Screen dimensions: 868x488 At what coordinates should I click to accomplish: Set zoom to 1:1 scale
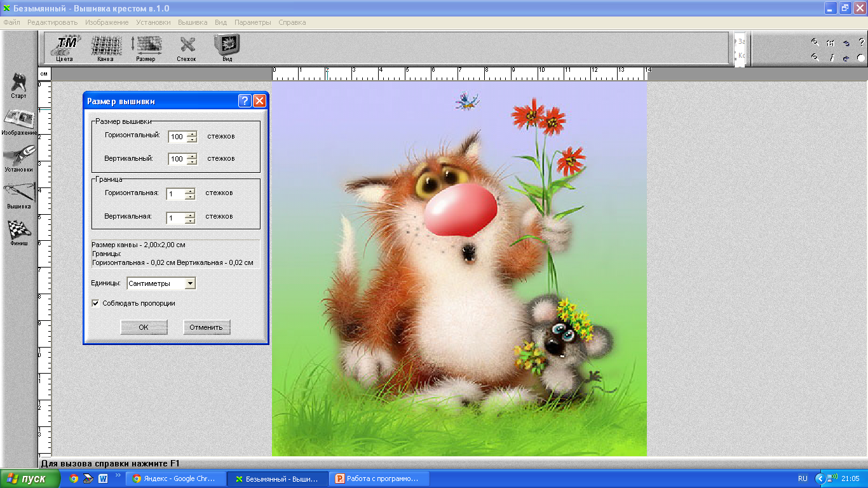[831, 43]
